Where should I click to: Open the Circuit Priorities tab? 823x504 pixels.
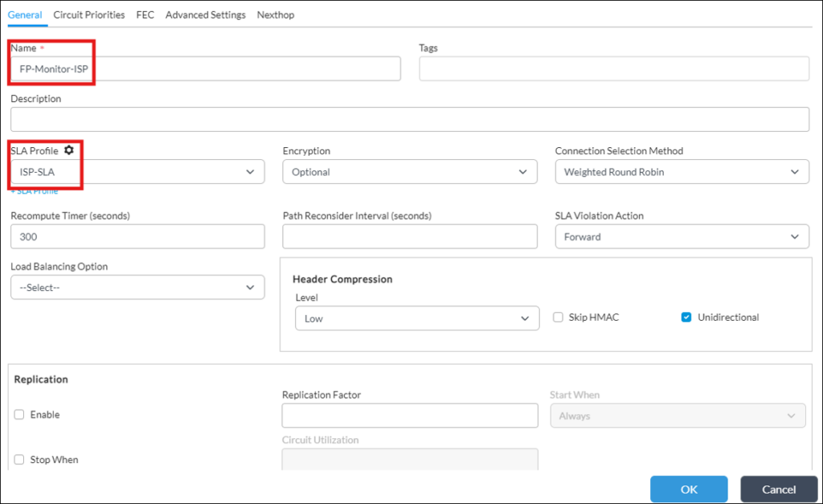pyautogui.click(x=88, y=14)
